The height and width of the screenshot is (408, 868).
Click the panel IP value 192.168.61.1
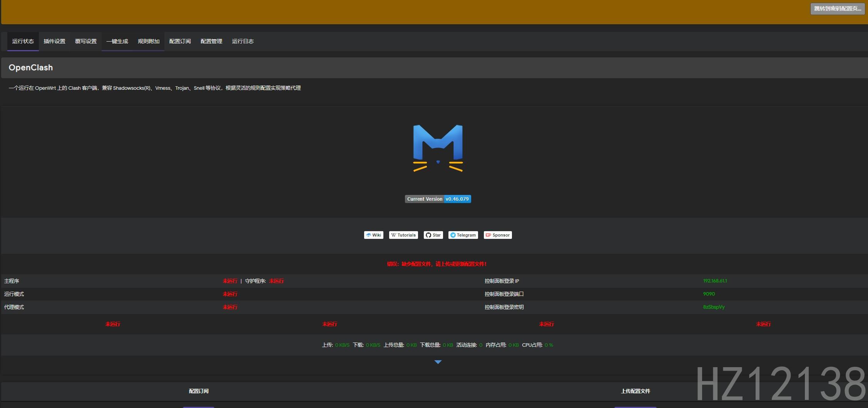pyautogui.click(x=715, y=281)
